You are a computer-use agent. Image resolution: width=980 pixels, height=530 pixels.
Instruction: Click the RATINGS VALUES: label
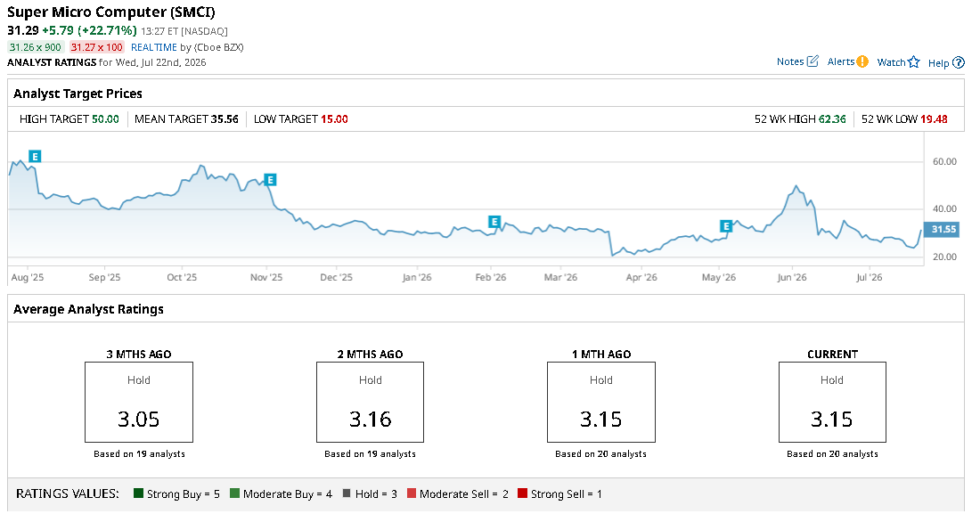(68, 493)
